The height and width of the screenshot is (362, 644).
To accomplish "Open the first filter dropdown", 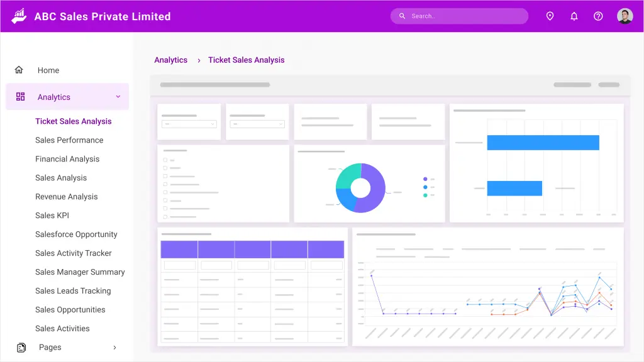I will coord(189,124).
